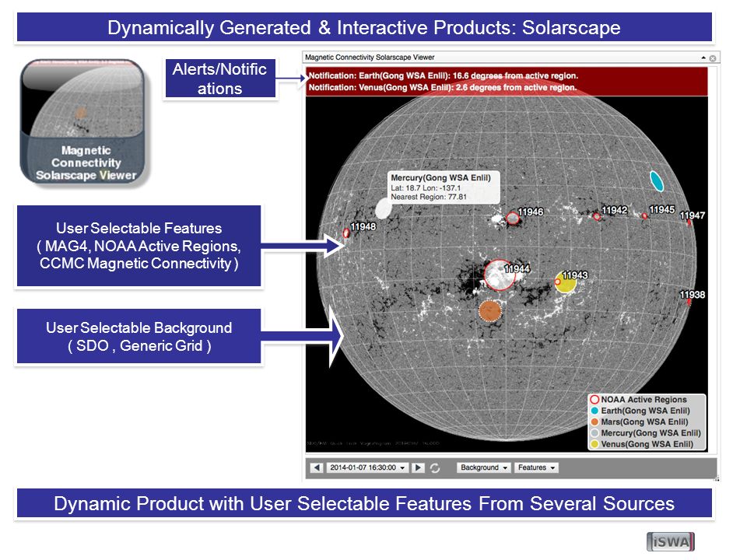Select active region marker 11947
747x560 pixels.
tap(689, 222)
